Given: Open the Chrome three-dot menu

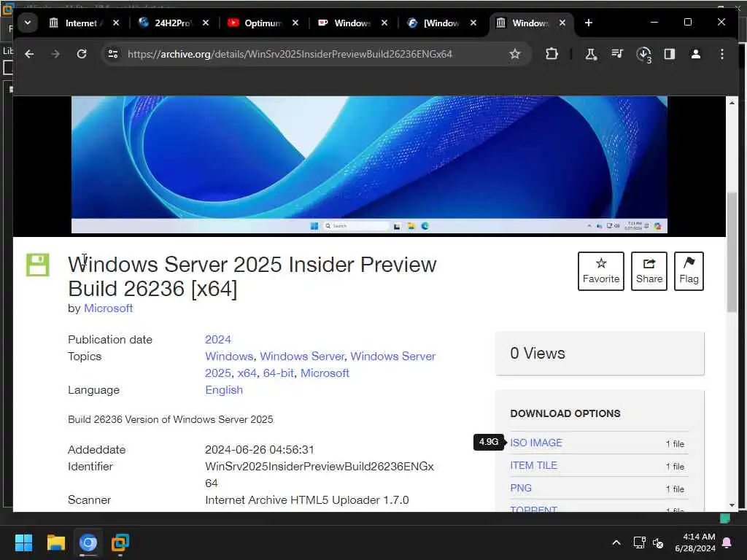Looking at the screenshot, I should [721, 54].
